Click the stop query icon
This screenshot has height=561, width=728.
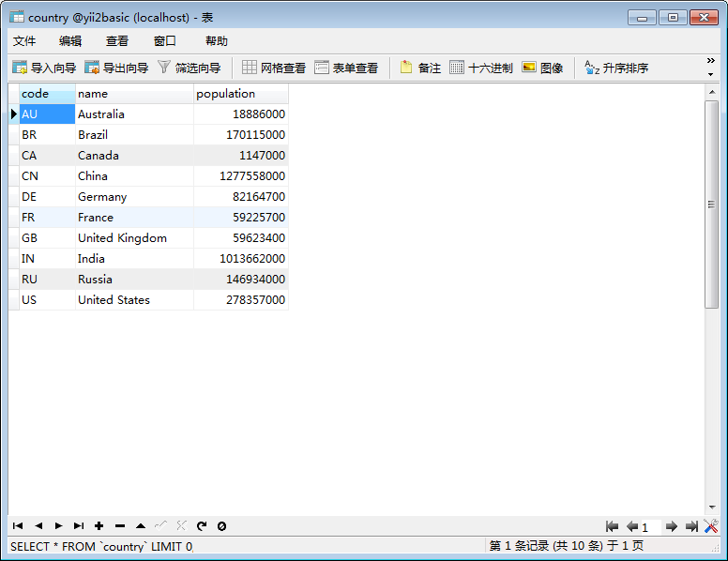tap(222, 525)
